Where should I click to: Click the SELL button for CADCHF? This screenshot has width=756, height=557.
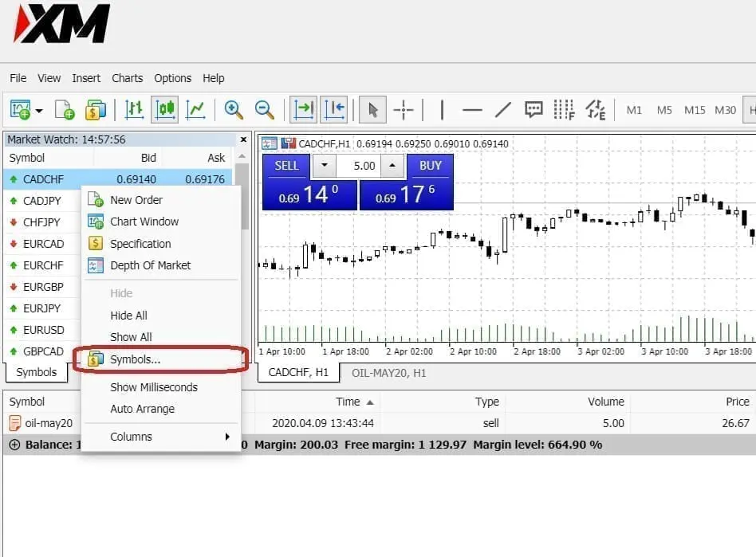[x=285, y=166]
